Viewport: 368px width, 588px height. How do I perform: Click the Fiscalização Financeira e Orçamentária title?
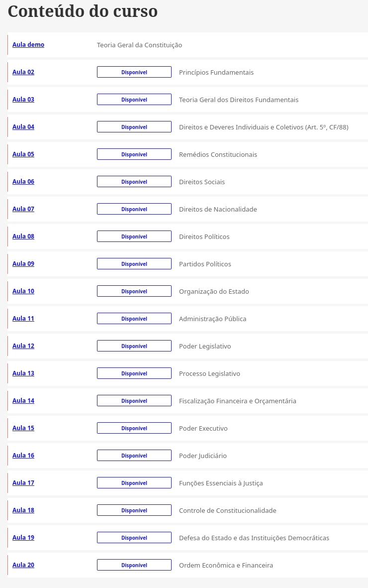237,401
